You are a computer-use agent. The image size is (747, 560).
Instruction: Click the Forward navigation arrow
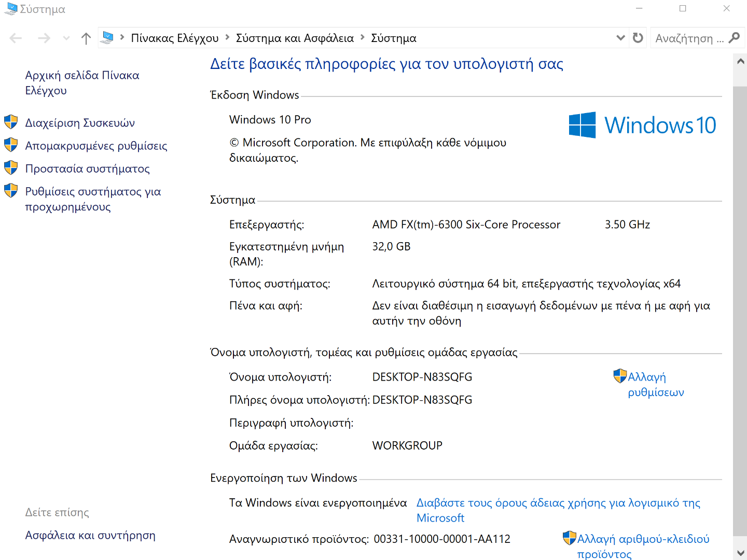click(44, 38)
